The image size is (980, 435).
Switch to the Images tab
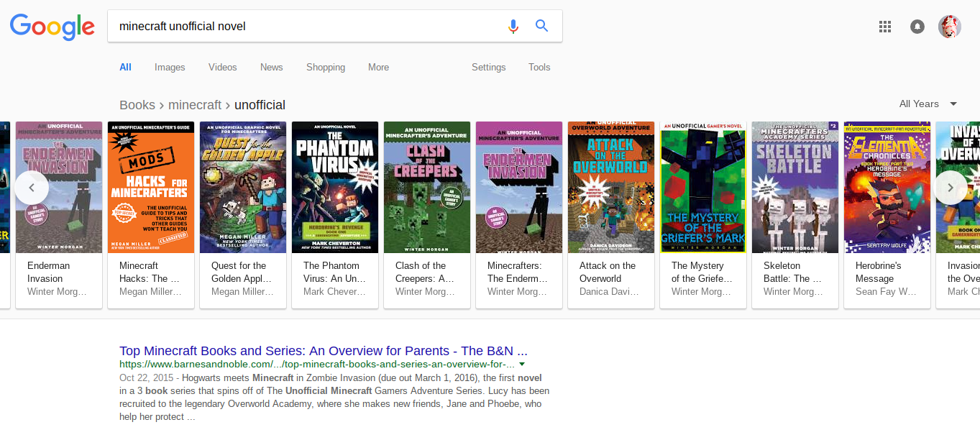[x=170, y=67]
